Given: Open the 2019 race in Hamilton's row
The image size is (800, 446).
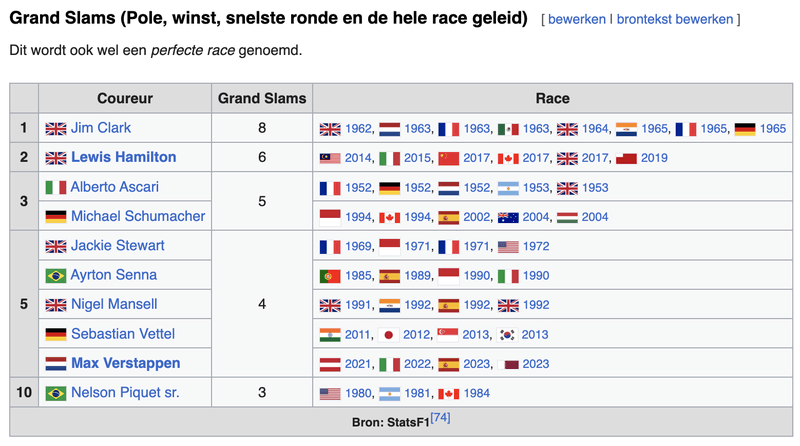Looking at the screenshot, I should click(x=654, y=158).
